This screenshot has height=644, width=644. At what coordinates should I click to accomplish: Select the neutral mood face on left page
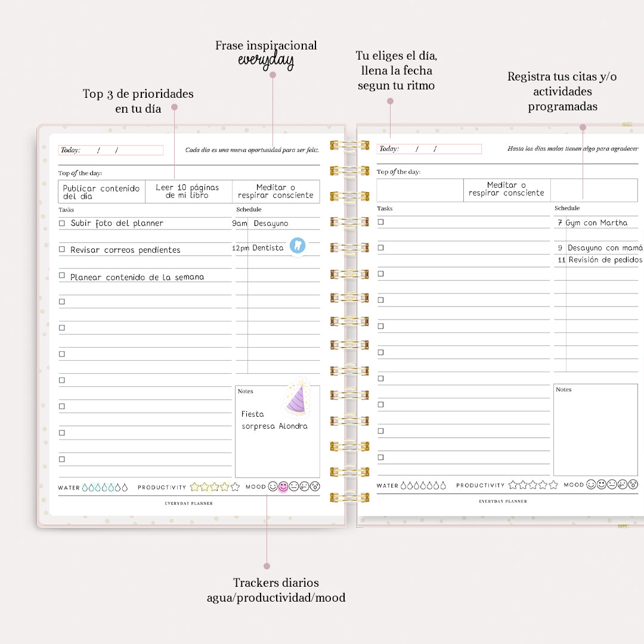(x=294, y=487)
